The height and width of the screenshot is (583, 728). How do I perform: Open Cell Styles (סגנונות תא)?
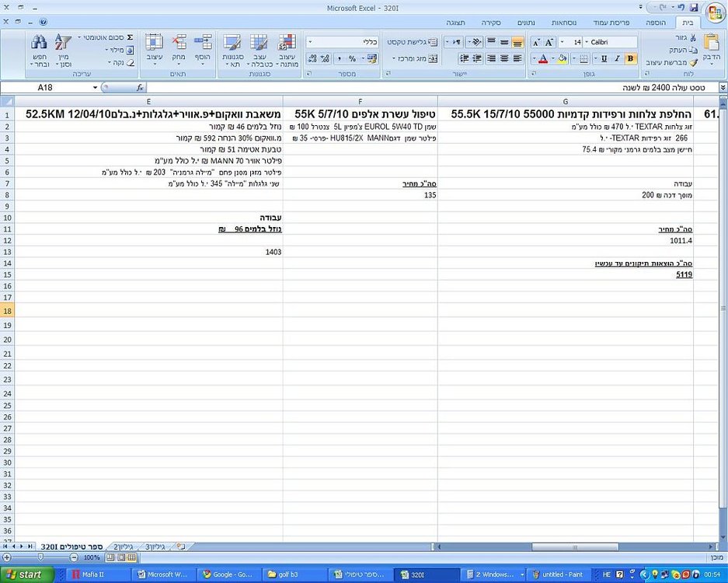pos(232,51)
